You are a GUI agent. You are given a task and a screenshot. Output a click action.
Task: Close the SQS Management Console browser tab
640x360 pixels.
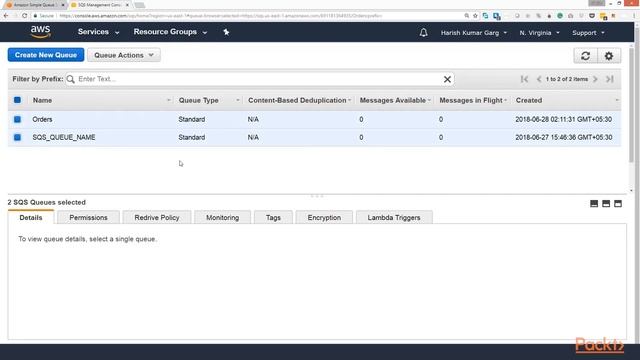click(x=127, y=5)
